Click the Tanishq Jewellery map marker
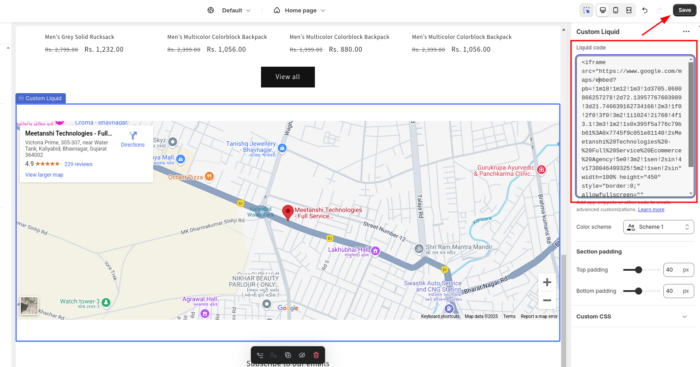Viewport: 700px width, 367px height. [282, 148]
